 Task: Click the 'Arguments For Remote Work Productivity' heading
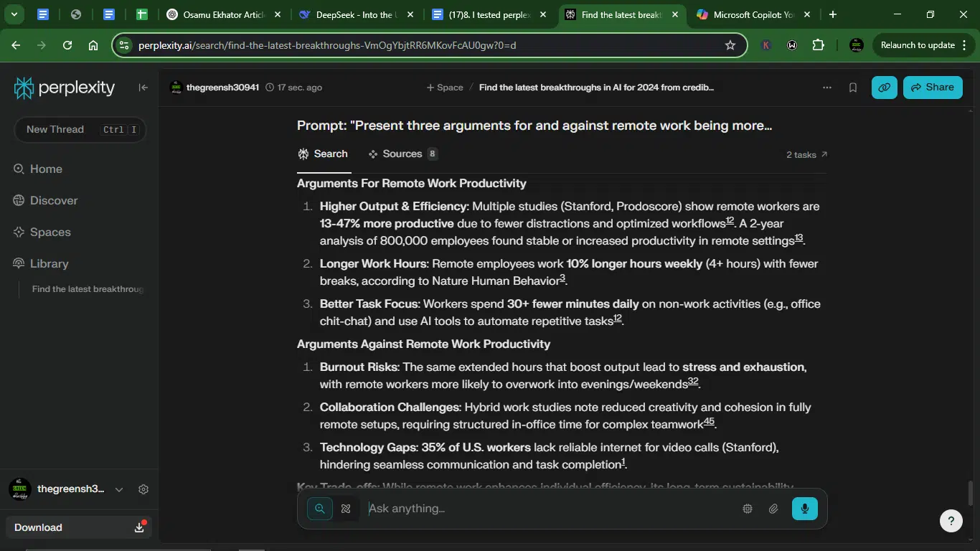[412, 184]
